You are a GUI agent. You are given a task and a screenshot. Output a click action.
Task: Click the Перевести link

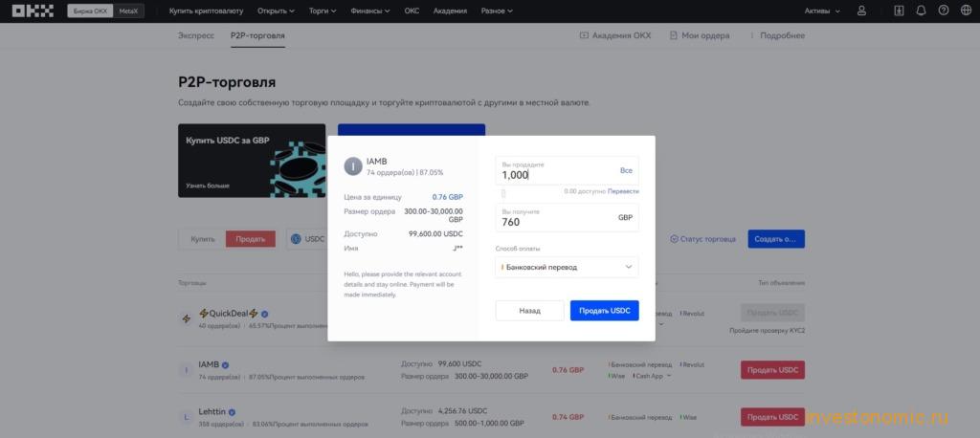click(623, 191)
